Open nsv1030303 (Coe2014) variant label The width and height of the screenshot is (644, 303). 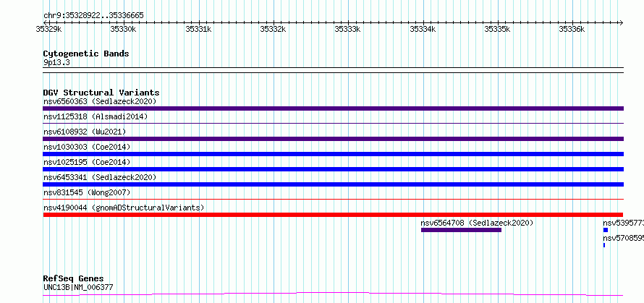[x=87, y=147]
